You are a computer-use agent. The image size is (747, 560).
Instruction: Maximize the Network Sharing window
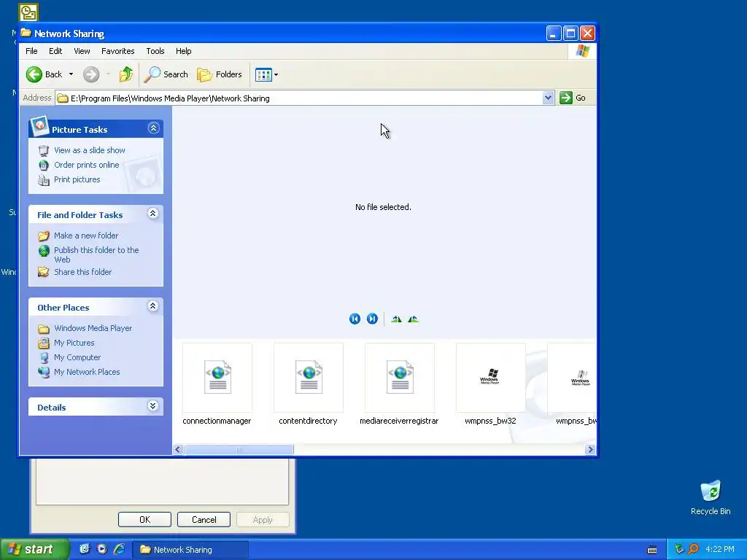(570, 34)
